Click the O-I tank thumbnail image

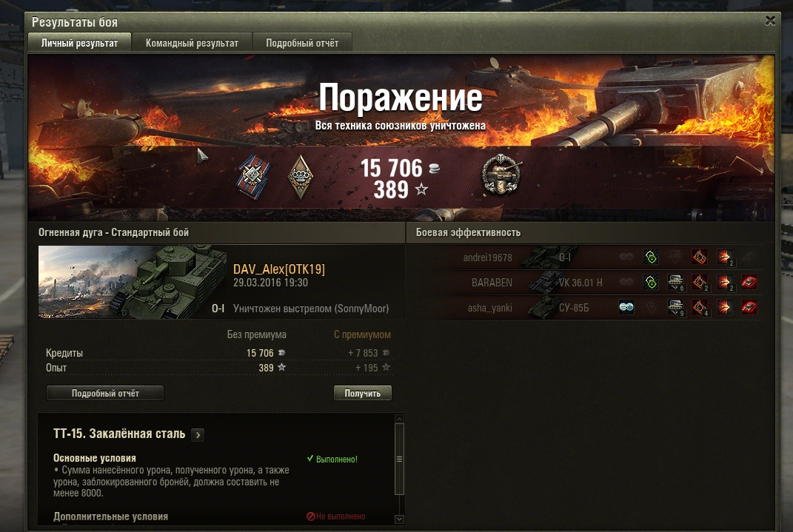tap(133, 282)
